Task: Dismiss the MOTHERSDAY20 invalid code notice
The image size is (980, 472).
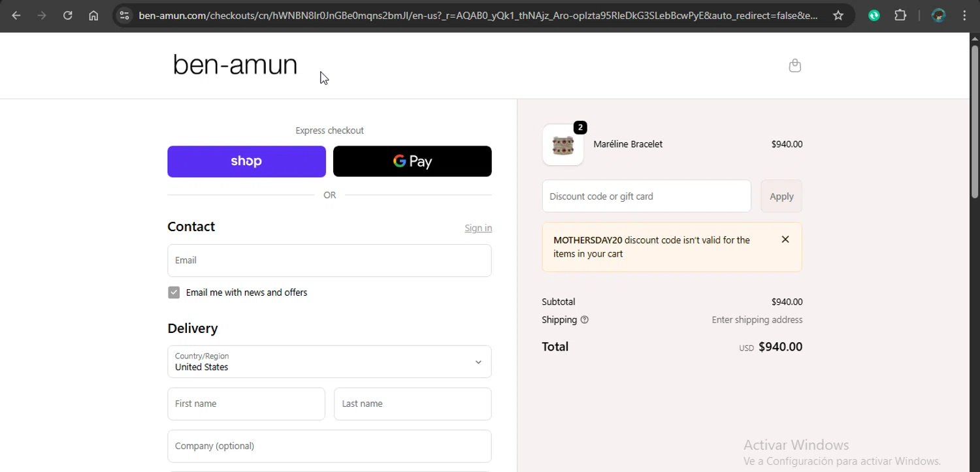Action: click(785, 240)
